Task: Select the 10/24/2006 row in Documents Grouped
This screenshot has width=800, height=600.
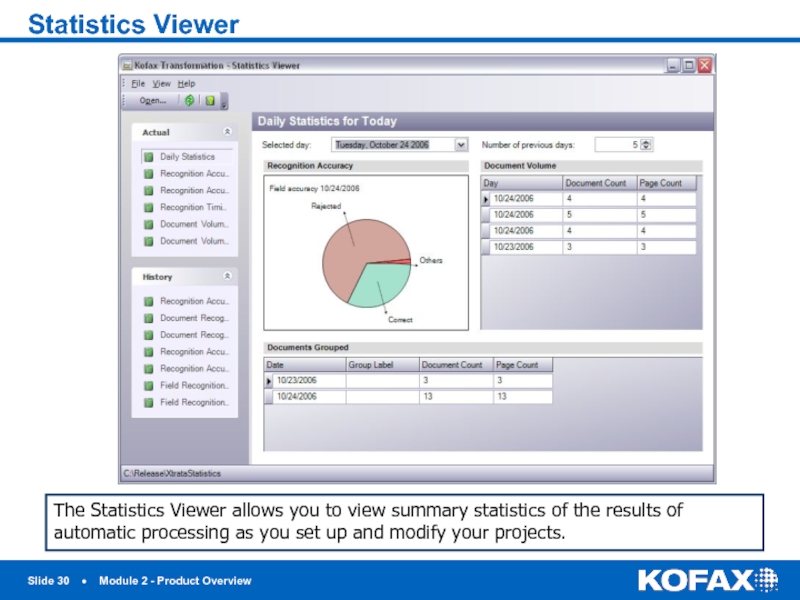Action: [x=408, y=397]
